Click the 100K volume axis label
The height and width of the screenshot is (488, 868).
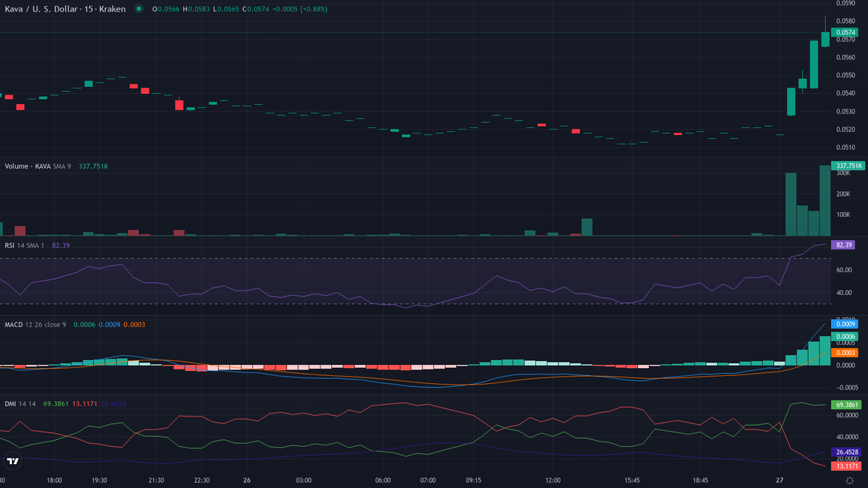coord(842,215)
